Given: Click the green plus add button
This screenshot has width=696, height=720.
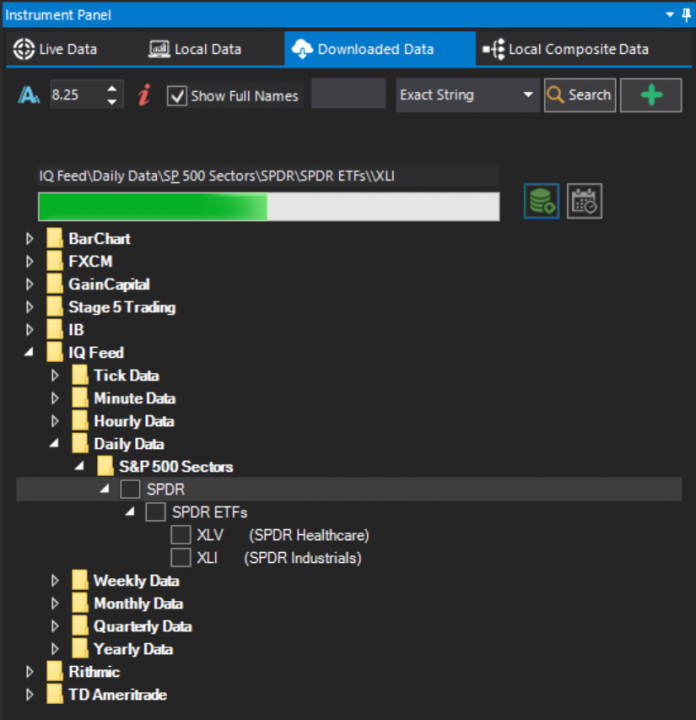Looking at the screenshot, I should [x=651, y=95].
